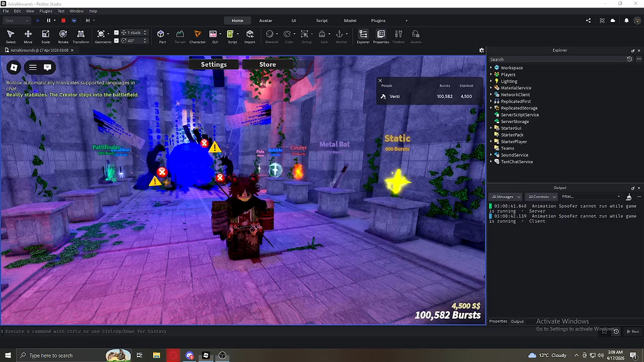The height and width of the screenshot is (362, 644).
Task: Expand the StarterGui node
Action: pyautogui.click(x=491, y=128)
